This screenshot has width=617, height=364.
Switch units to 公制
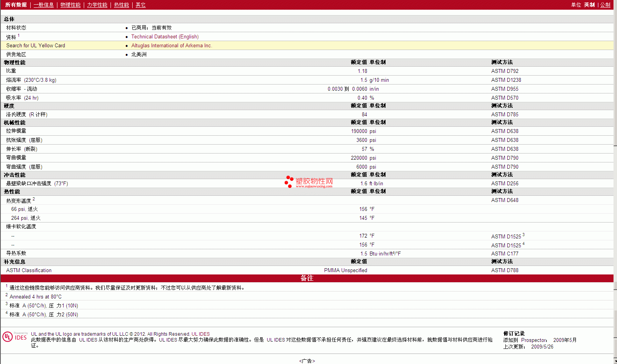point(605,5)
